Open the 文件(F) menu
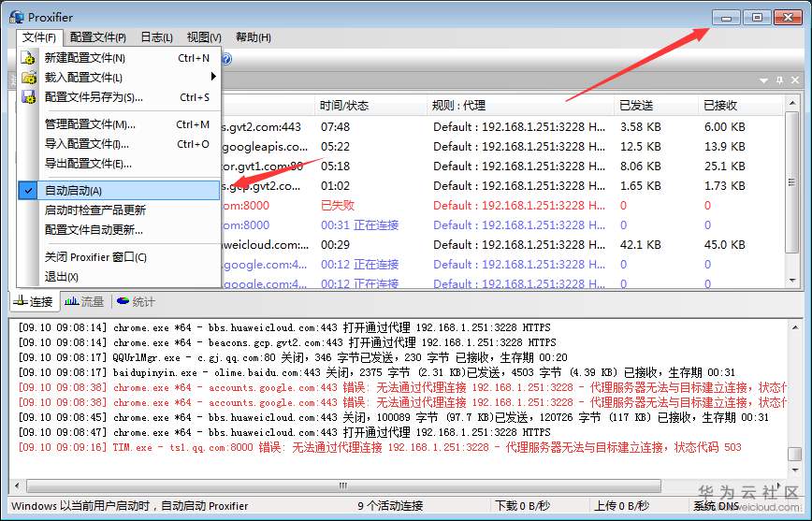The width and height of the screenshot is (812, 521). (39, 37)
